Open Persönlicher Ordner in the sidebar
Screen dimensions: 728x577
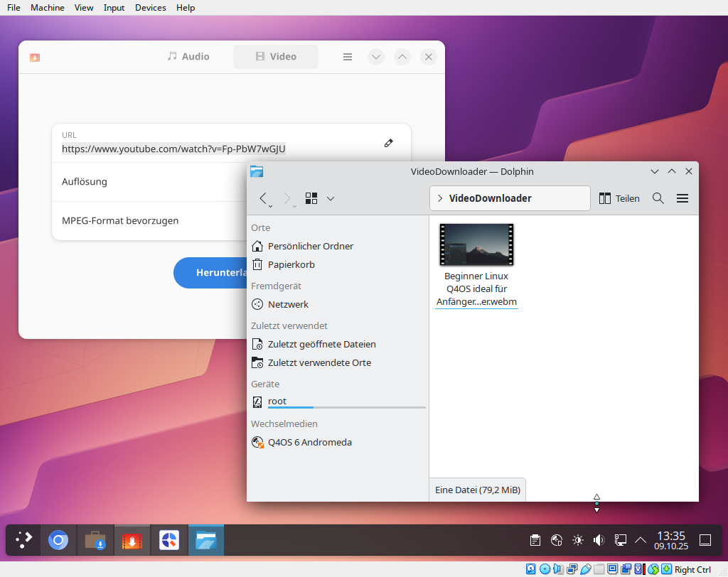310,246
